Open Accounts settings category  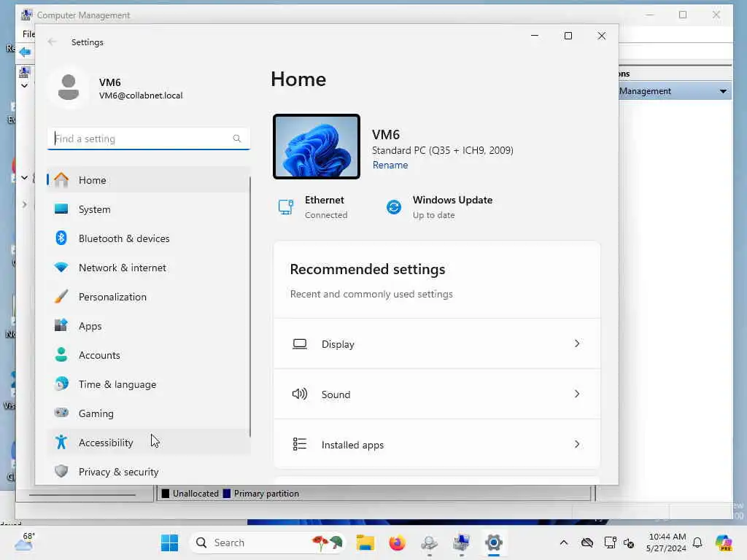pyautogui.click(x=148, y=355)
